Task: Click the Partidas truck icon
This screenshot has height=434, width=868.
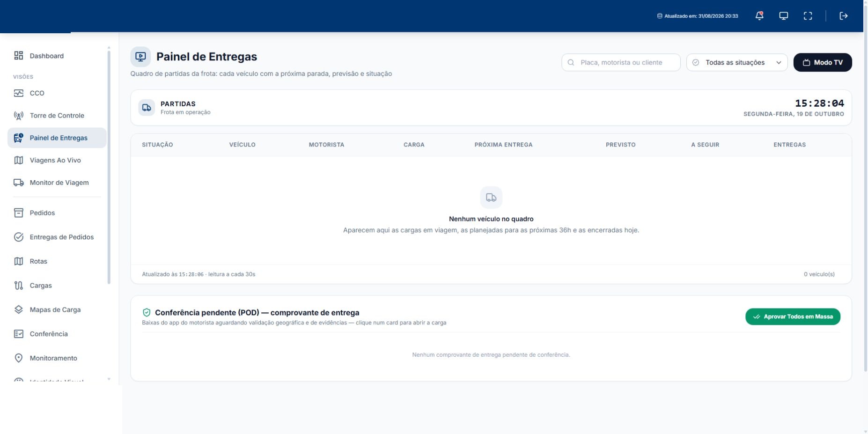Action: tap(147, 108)
